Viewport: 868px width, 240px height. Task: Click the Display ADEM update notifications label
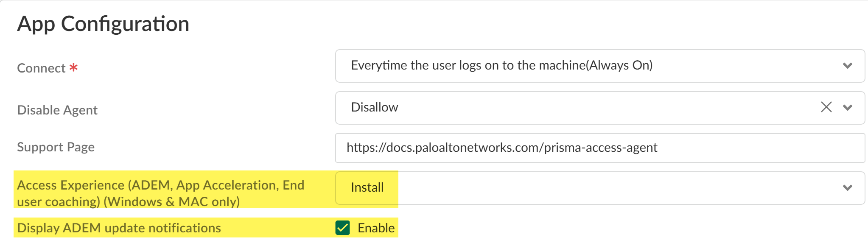(x=119, y=228)
